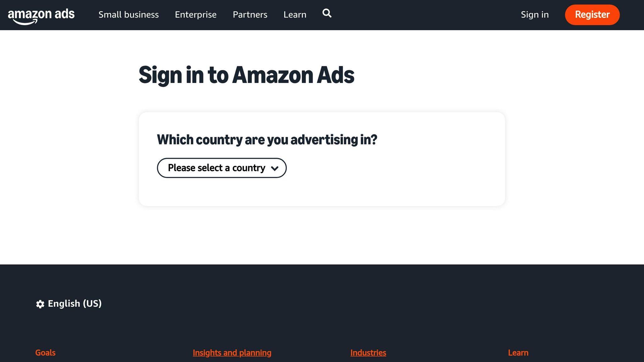Open the country picker under the advertising question
This screenshot has width=644, height=362.
[x=221, y=168]
